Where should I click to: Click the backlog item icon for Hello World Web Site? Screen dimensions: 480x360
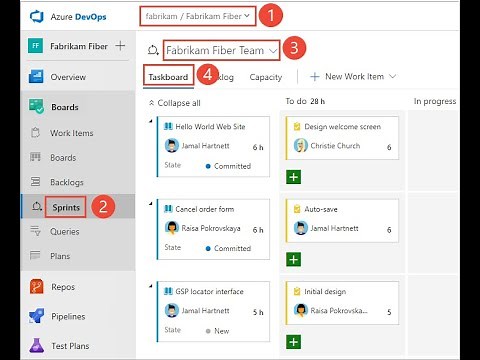(x=168, y=126)
